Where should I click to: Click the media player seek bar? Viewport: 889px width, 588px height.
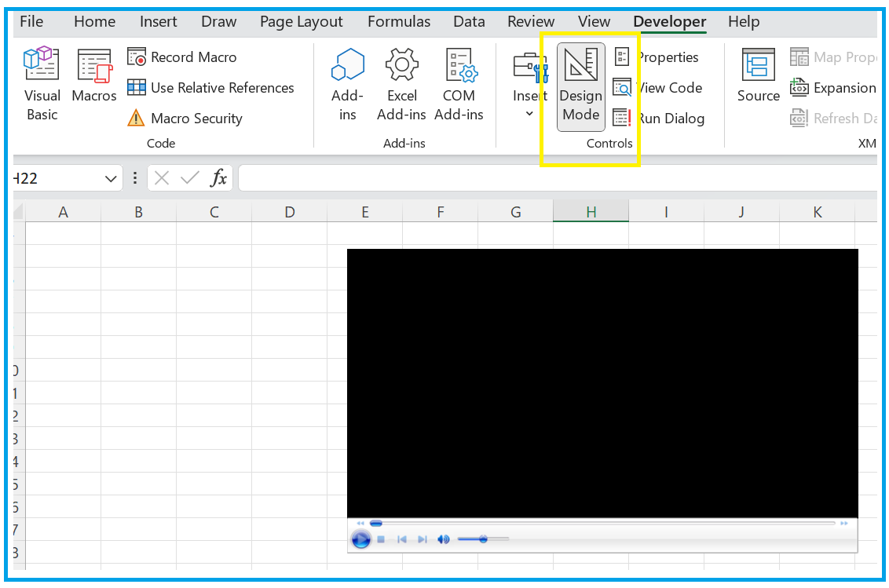coord(602,524)
